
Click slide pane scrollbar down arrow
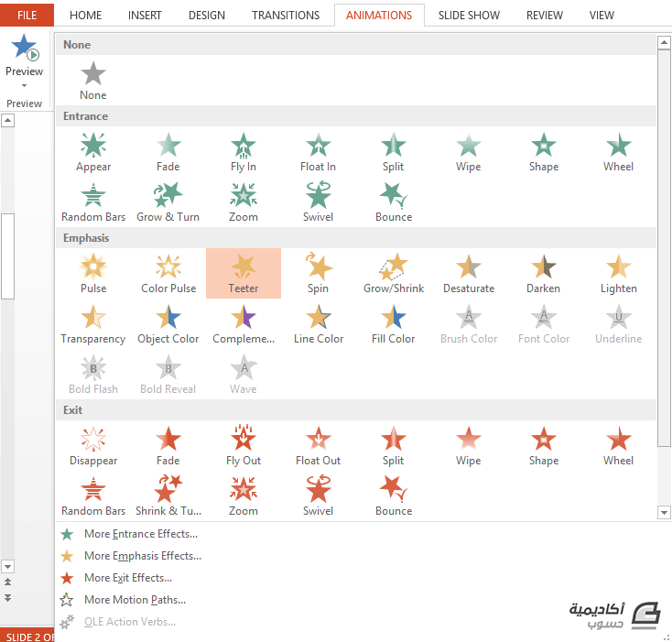point(7,567)
